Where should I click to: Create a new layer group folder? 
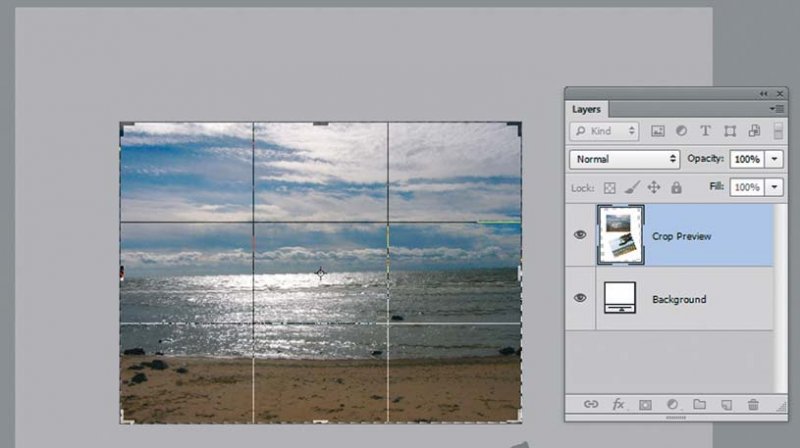pyautogui.click(x=699, y=404)
